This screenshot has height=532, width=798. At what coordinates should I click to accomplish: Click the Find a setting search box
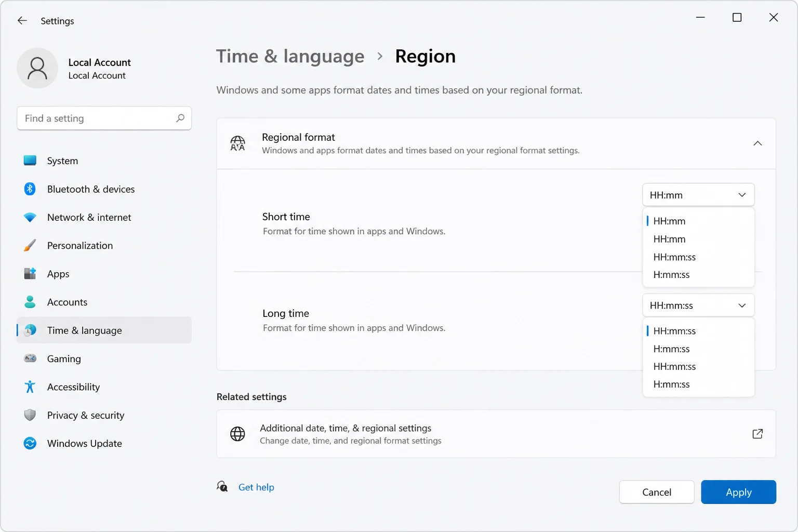104,118
